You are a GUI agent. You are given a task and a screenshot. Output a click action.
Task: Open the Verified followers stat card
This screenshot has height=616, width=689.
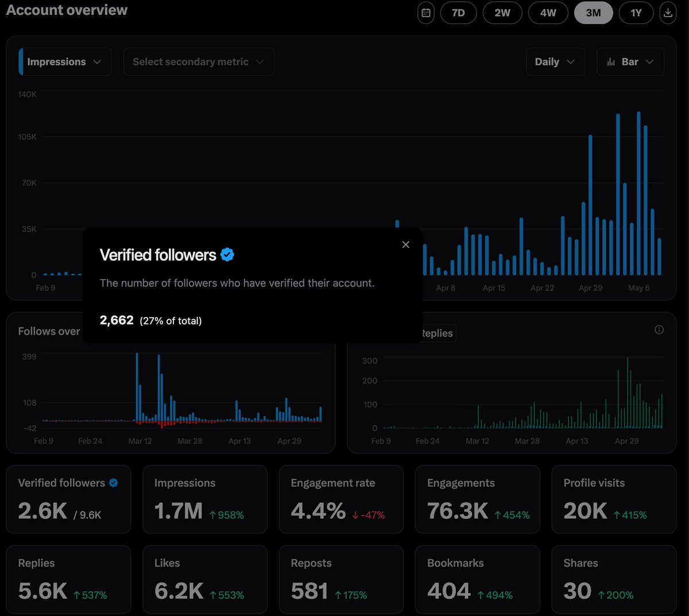[x=68, y=499]
